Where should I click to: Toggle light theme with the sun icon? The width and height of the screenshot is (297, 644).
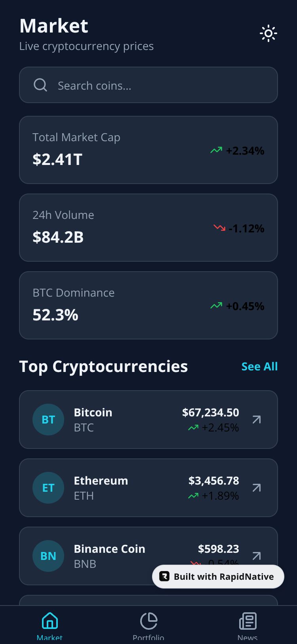268,34
